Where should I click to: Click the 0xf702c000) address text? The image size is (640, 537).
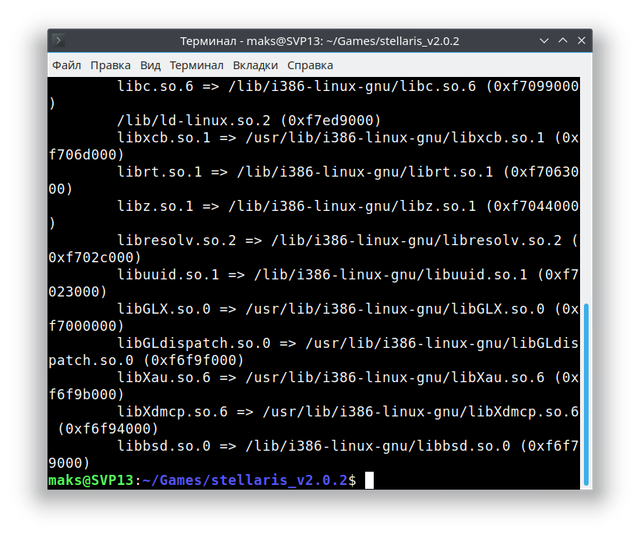pos(95,257)
